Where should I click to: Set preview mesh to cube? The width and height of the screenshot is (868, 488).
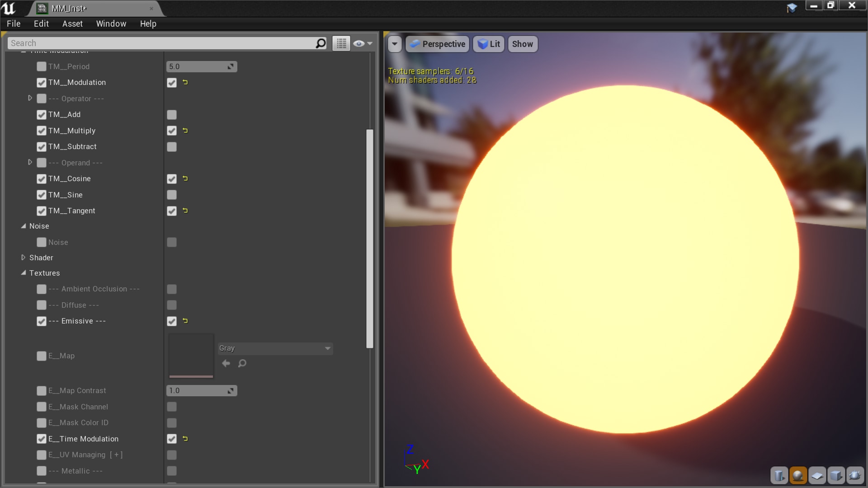pyautogui.click(x=836, y=475)
